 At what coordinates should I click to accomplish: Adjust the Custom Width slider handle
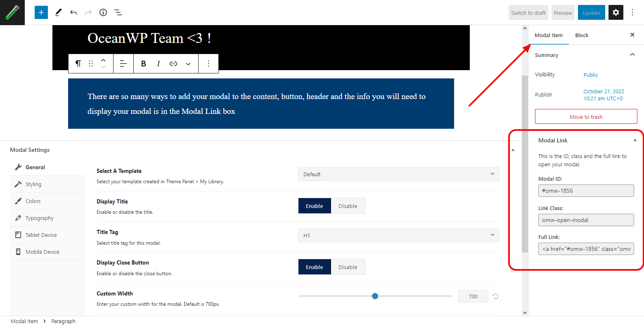375,296
